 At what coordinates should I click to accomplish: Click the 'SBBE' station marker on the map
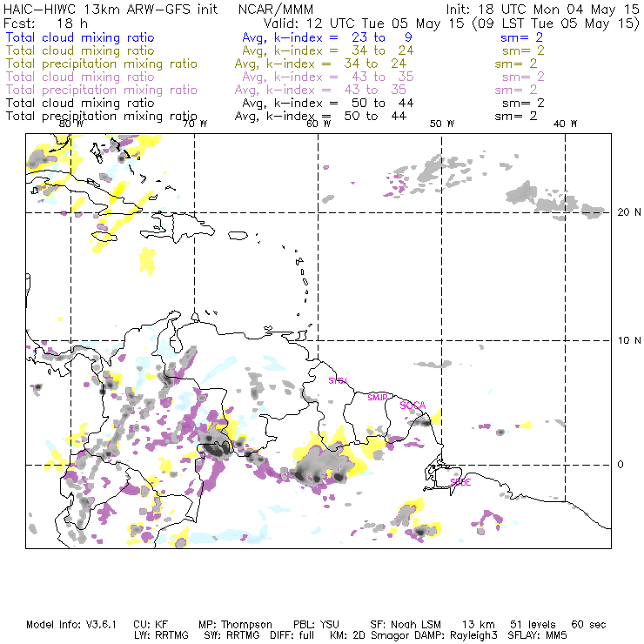tap(460, 482)
